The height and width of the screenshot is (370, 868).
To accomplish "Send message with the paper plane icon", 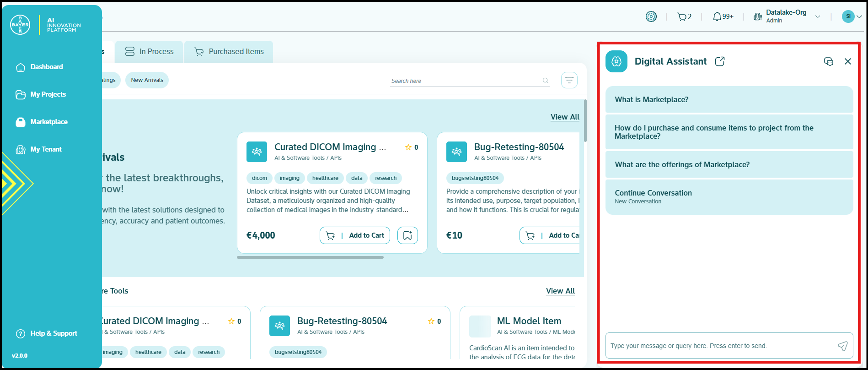I will point(842,346).
